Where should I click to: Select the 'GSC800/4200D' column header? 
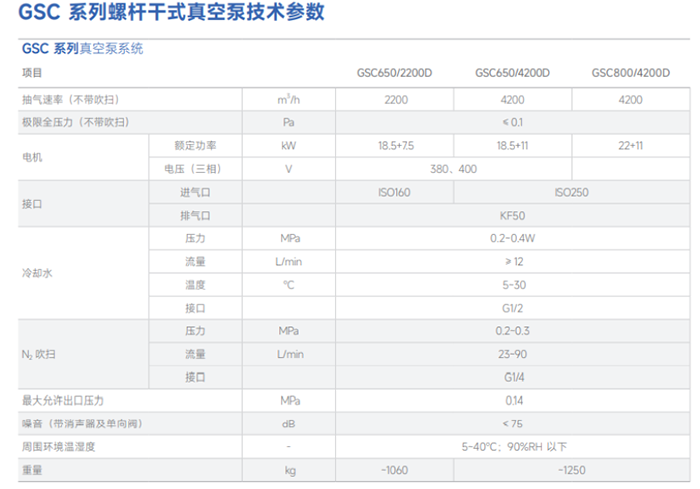pyautogui.click(x=631, y=73)
